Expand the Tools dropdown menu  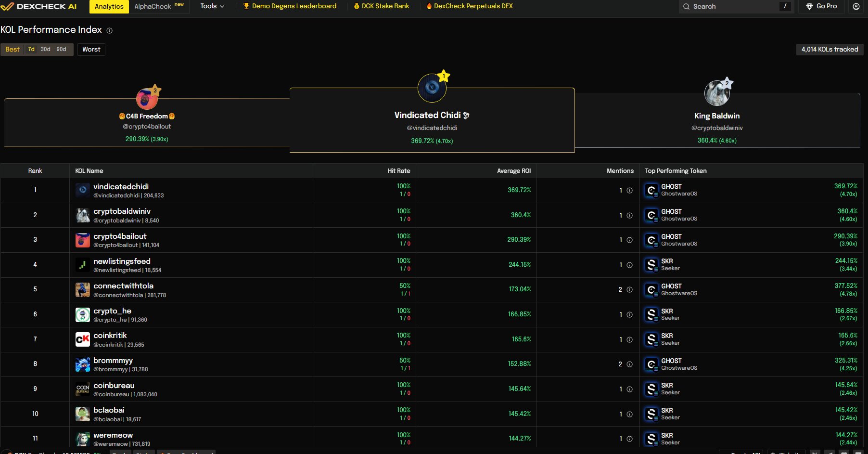click(x=212, y=6)
